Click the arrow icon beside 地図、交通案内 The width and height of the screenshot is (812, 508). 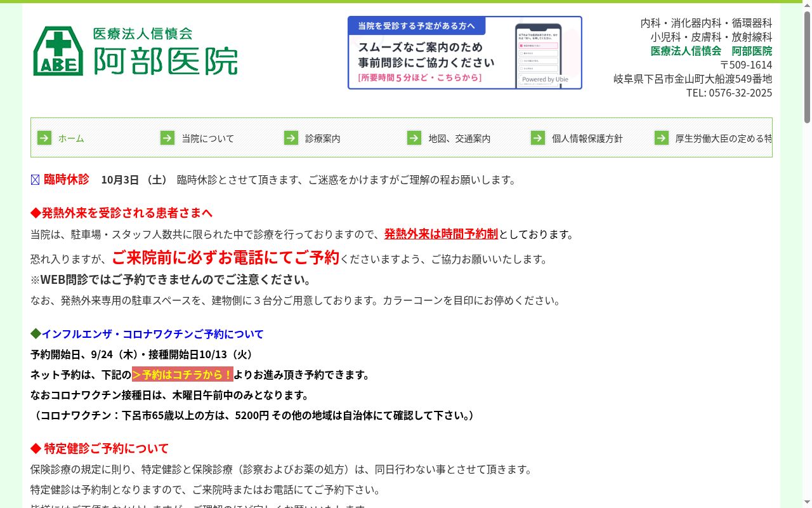point(414,138)
